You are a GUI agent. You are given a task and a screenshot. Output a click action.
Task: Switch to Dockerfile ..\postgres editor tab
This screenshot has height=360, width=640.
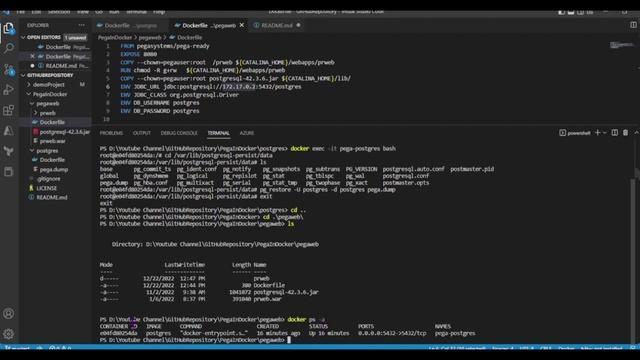131,25
